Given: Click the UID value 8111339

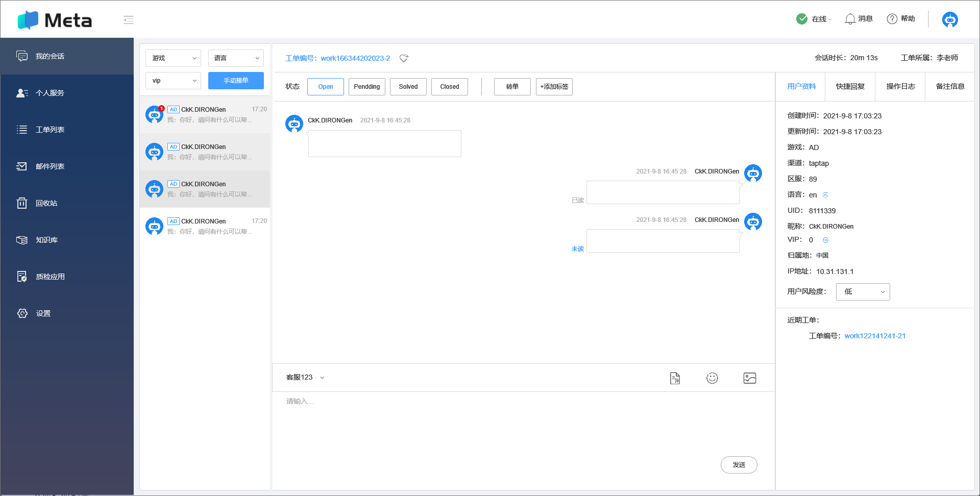Looking at the screenshot, I should 822,211.
